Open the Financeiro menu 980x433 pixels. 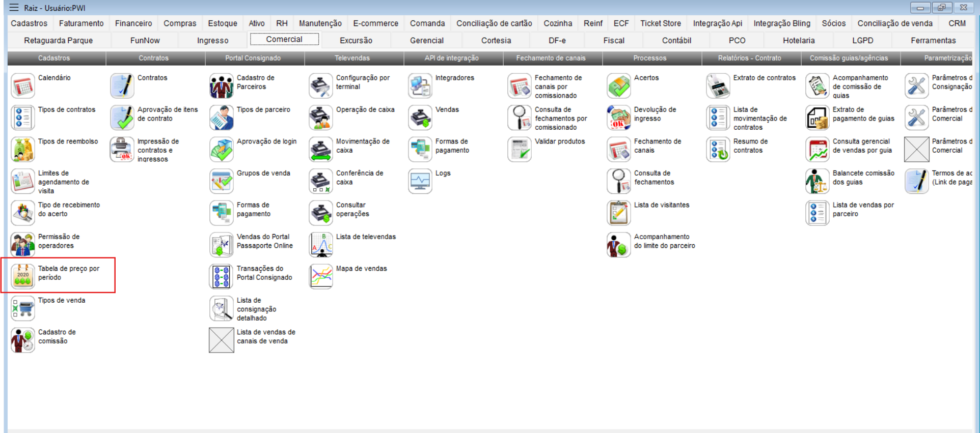(x=133, y=23)
